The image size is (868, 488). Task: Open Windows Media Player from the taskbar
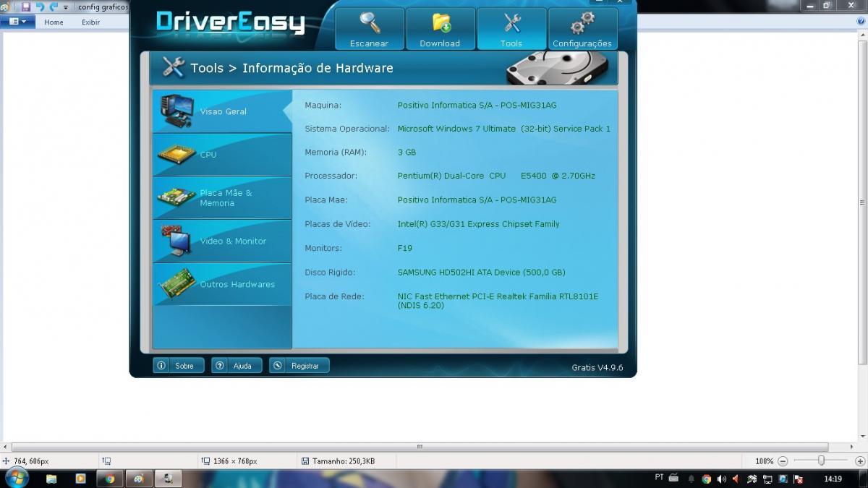[80, 479]
